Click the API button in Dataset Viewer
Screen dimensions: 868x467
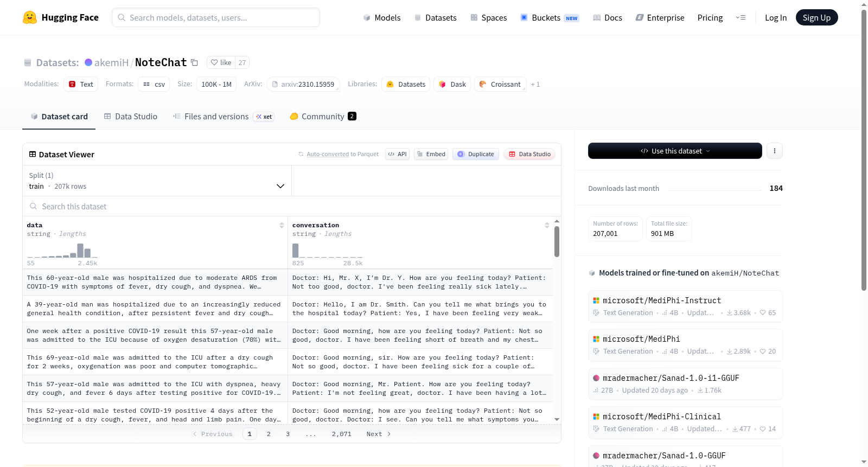click(397, 154)
